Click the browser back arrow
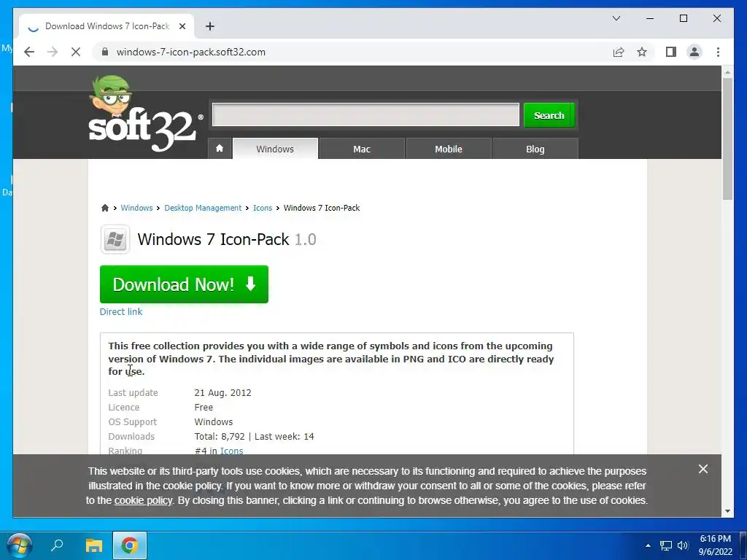Screen dimensions: 747x560 (x=29, y=52)
